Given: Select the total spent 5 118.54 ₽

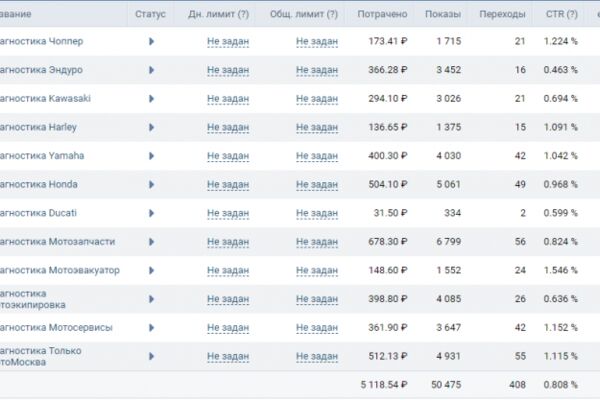Looking at the screenshot, I should coord(384,385).
